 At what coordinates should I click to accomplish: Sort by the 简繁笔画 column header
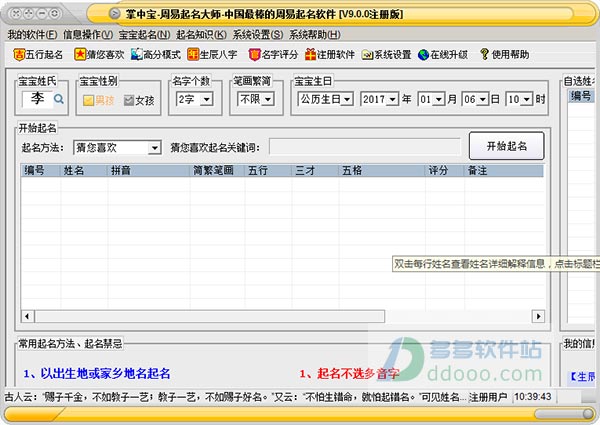click(x=217, y=170)
